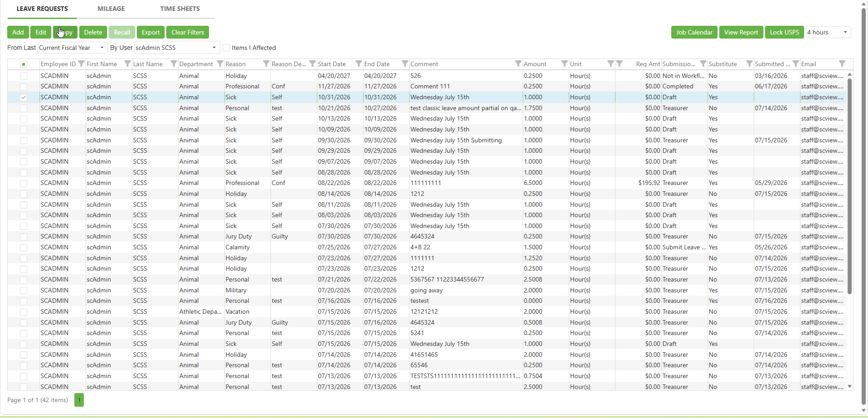Click grid scrollbar up arrow

pos(850,74)
